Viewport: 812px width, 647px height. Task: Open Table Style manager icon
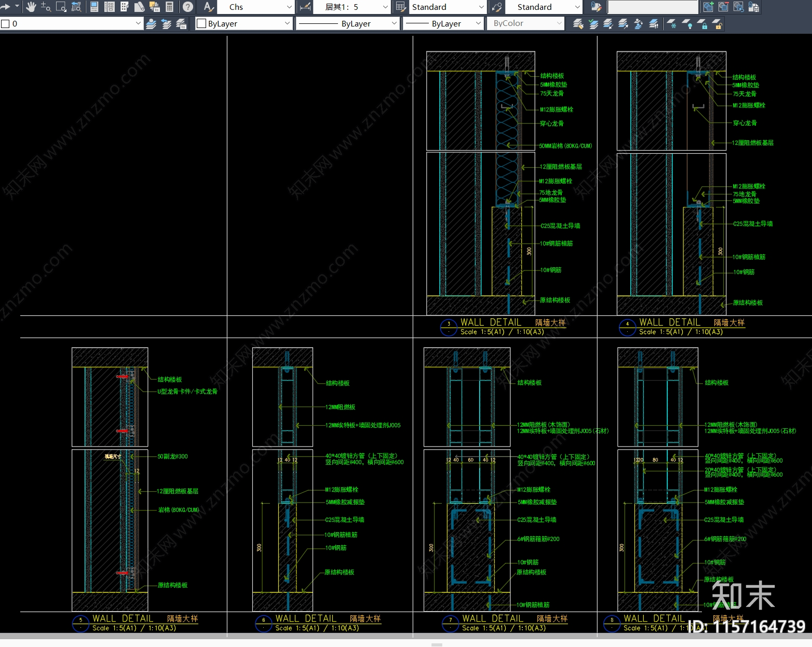(400, 7)
